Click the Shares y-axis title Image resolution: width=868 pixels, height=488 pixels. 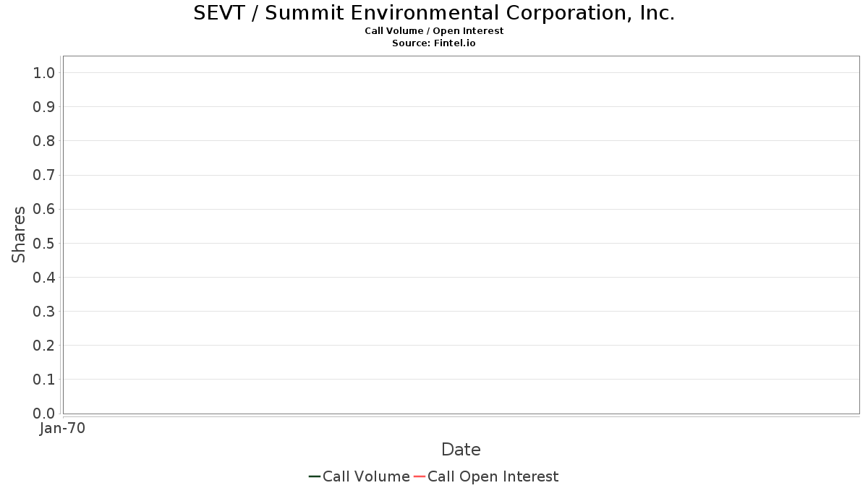point(19,234)
